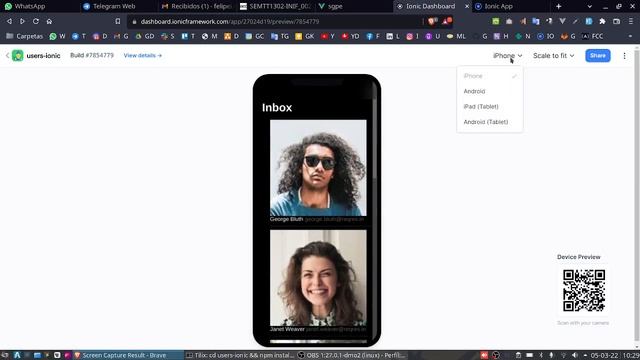Expand the iPhone device dropdown
640x360 pixels.
click(507, 56)
